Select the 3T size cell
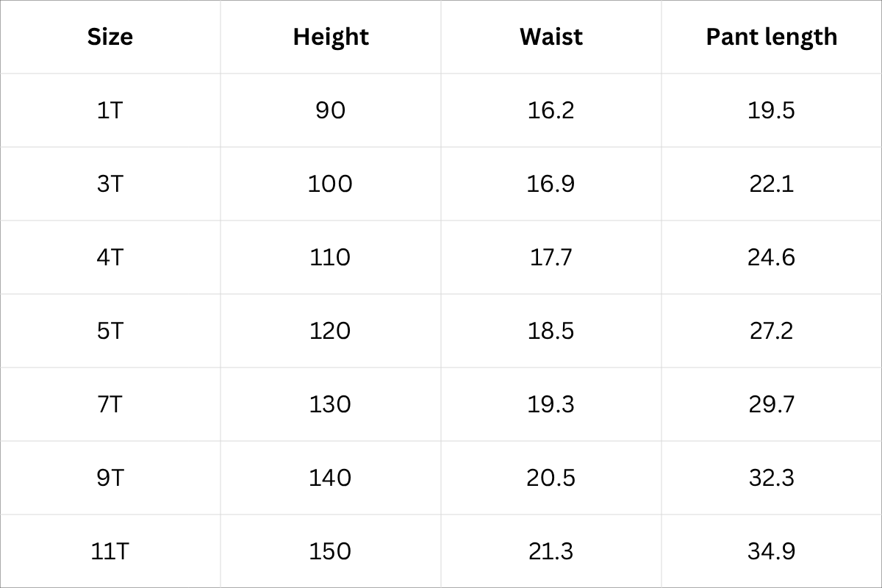The width and height of the screenshot is (882, 588). (x=110, y=184)
